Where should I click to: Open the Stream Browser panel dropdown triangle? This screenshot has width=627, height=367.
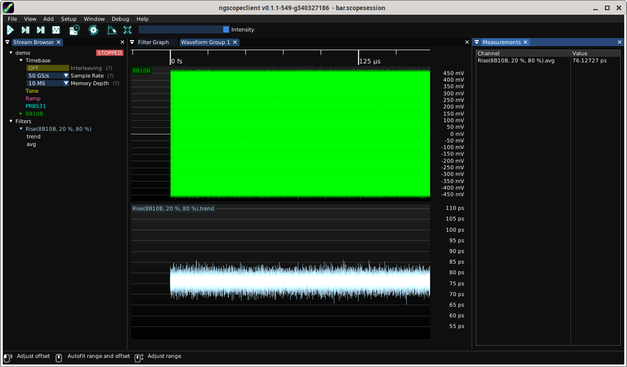coord(7,42)
